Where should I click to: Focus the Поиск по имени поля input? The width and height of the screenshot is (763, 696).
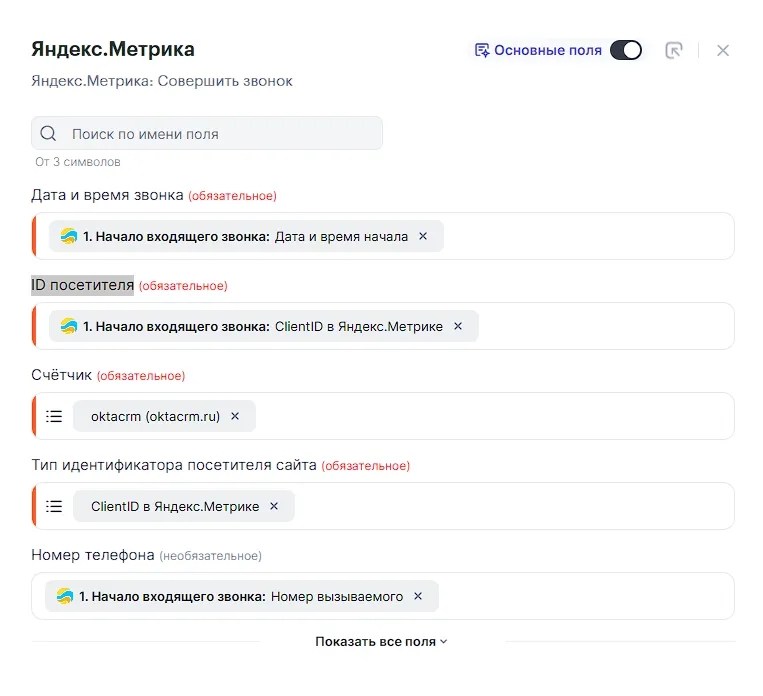[x=220, y=134]
